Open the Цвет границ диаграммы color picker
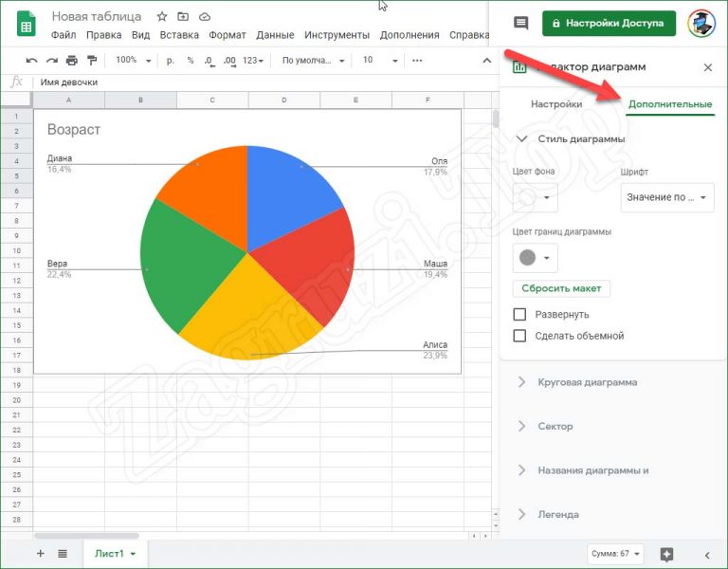 pyautogui.click(x=535, y=258)
